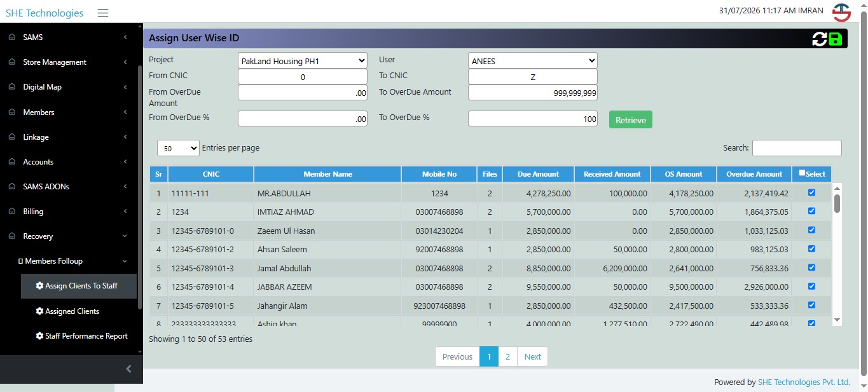
Task: Change the entries per page dropdown
Action: [178, 148]
